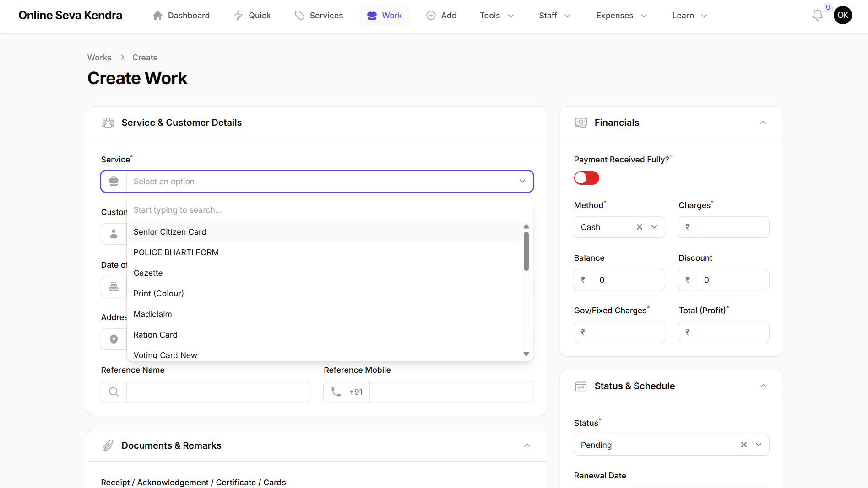
Task: Click the Create breadcrumb link
Action: tap(145, 58)
